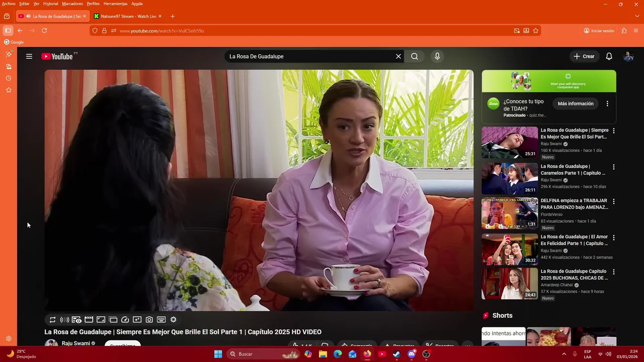
Task: Click the Crear button
Action: coord(584,56)
